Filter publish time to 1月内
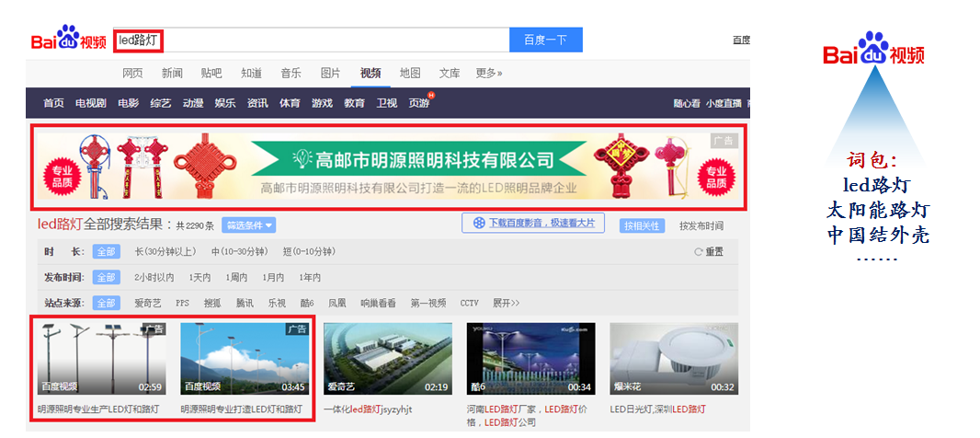The height and width of the screenshot is (438, 980). (274, 277)
